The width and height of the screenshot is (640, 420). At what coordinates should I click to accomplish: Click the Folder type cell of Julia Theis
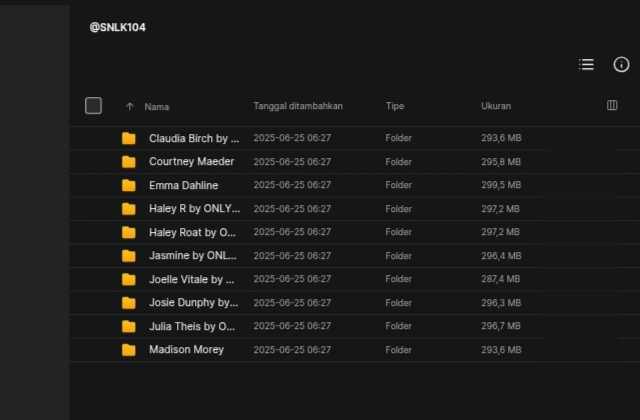point(398,326)
